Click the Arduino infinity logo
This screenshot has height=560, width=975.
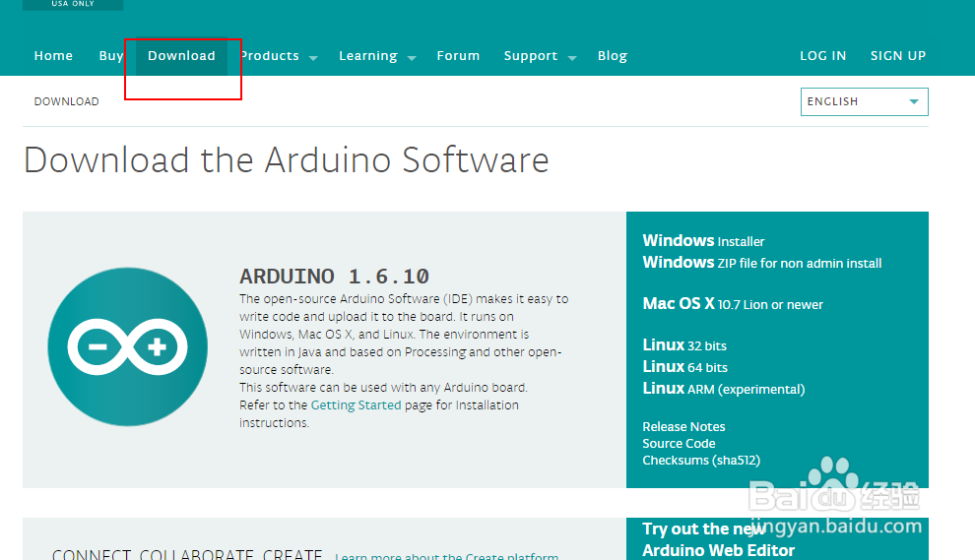(x=127, y=346)
